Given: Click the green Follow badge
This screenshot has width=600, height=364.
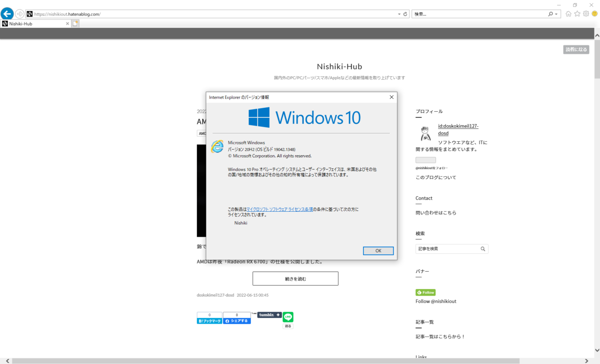Looking at the screenshot, I should (x=425, y=292).
